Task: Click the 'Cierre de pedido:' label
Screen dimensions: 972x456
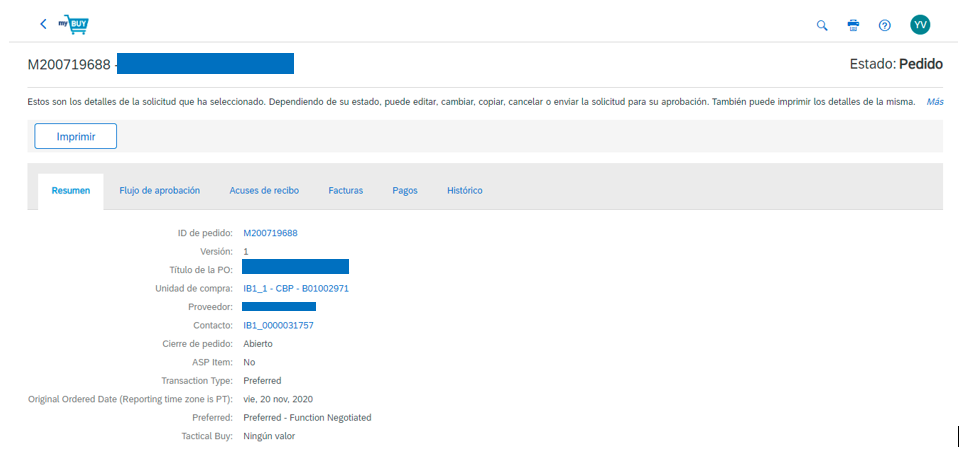Action: click(x=200, y=344)
